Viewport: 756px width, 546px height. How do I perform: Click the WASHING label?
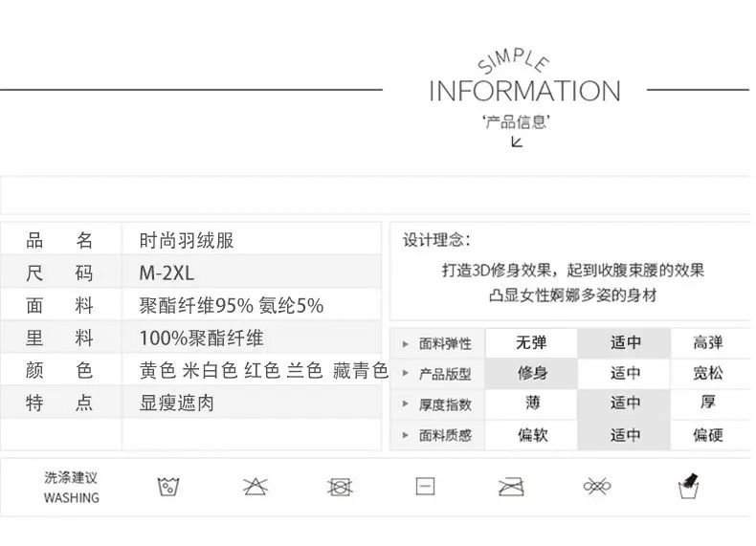point(72,498)
